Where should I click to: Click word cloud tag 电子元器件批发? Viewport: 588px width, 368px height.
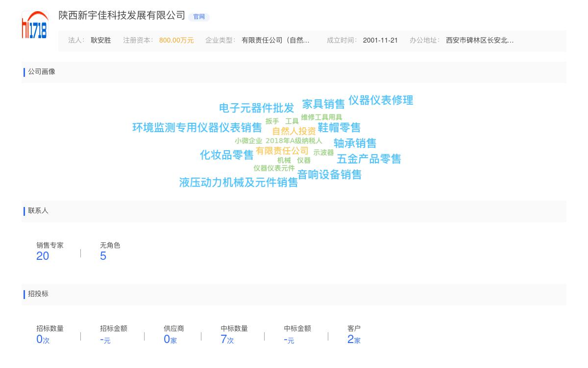257,108
